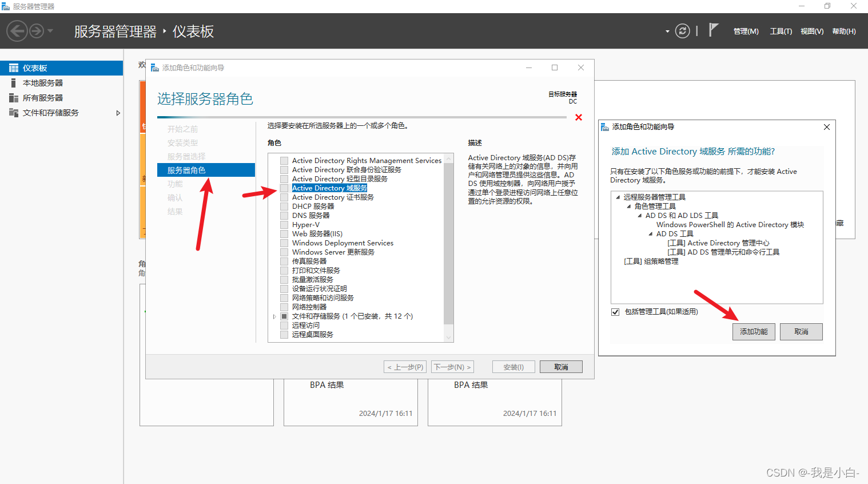Click 所有服务器 in left navigation
868x484 pixels.
[62, 98]
